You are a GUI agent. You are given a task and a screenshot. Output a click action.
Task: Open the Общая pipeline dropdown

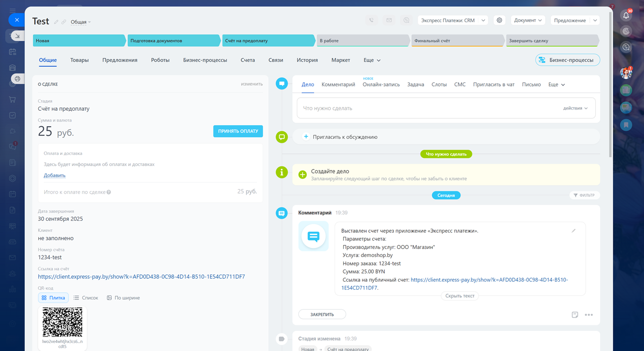click(x=80, y=22)
